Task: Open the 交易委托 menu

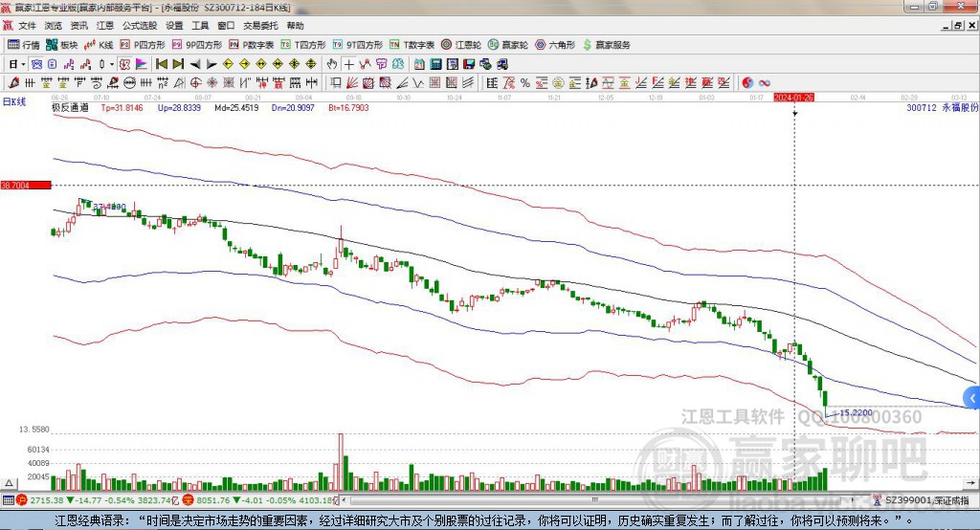Action: pos(260,26)
